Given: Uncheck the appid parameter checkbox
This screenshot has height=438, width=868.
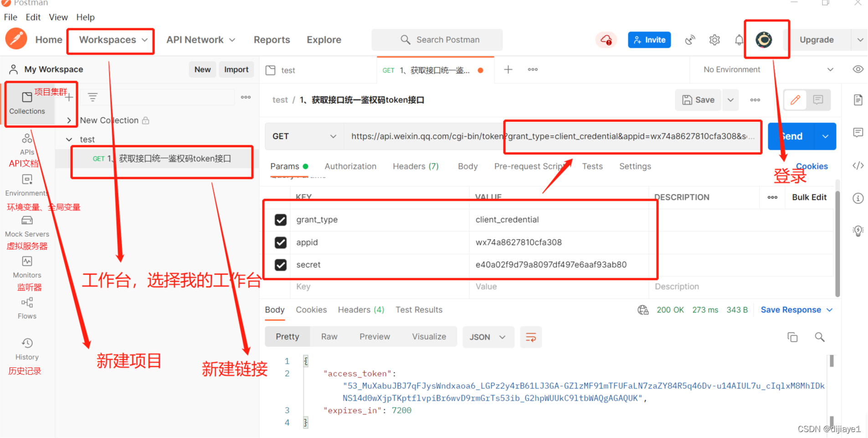Looking at the screenshot, I should [281, 242].
